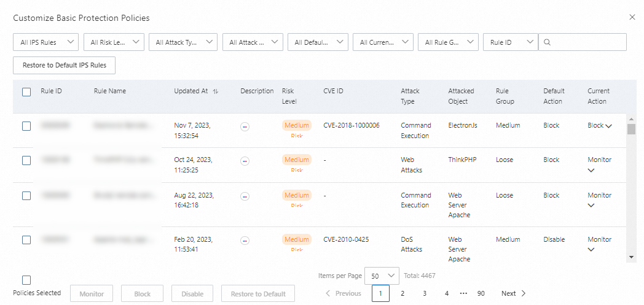Viewport: 644px width, 305px height.
Task: Select all rules with the header checkbox
Action: pos(26,92)
